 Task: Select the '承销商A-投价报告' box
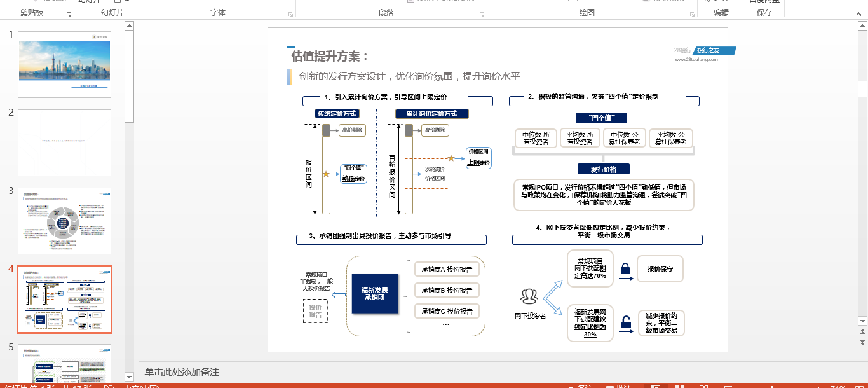click(x=447, y=270)
